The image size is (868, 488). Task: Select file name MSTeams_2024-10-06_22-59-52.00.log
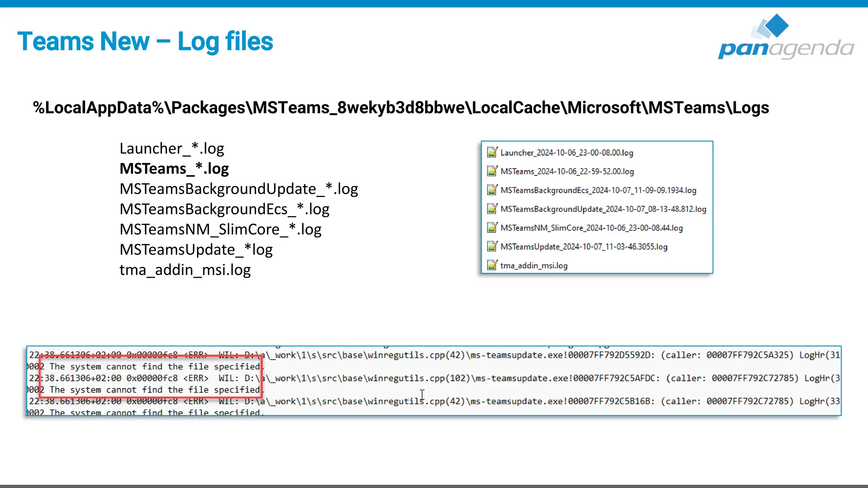click(x=567, y=172)
